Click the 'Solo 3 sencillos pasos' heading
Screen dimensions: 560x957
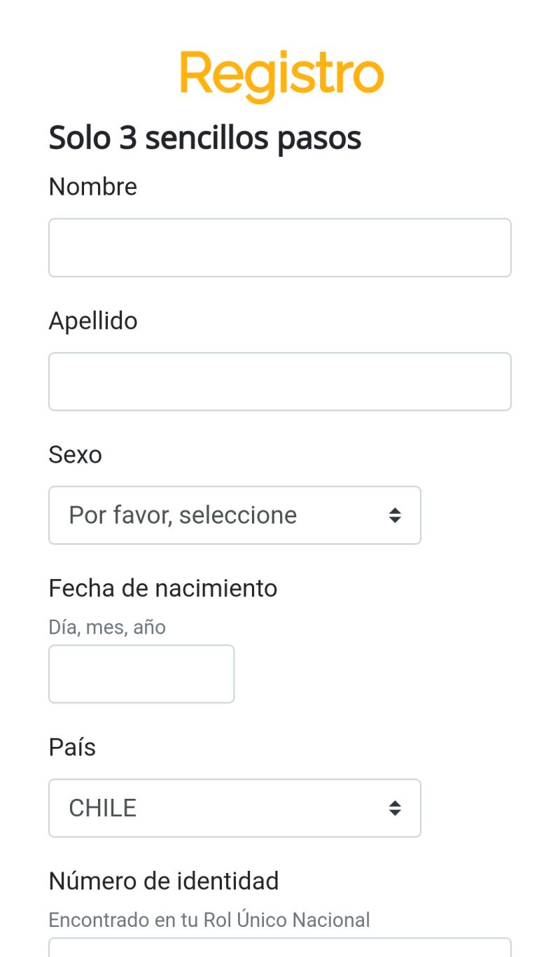(205, 138)
